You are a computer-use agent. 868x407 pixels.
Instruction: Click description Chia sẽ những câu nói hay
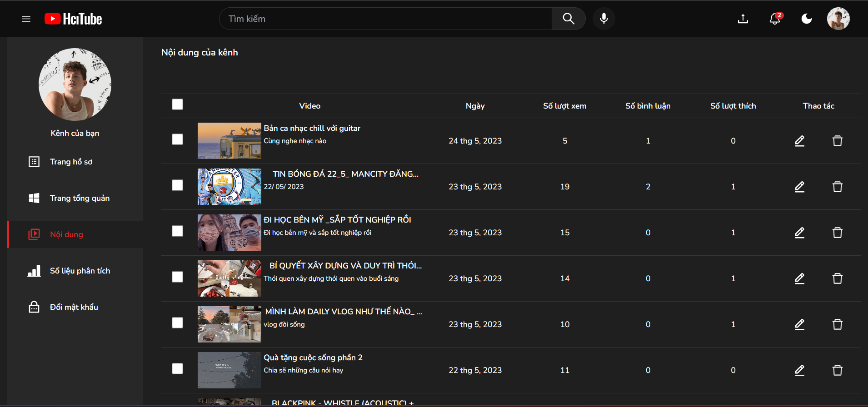click(304, 370)
